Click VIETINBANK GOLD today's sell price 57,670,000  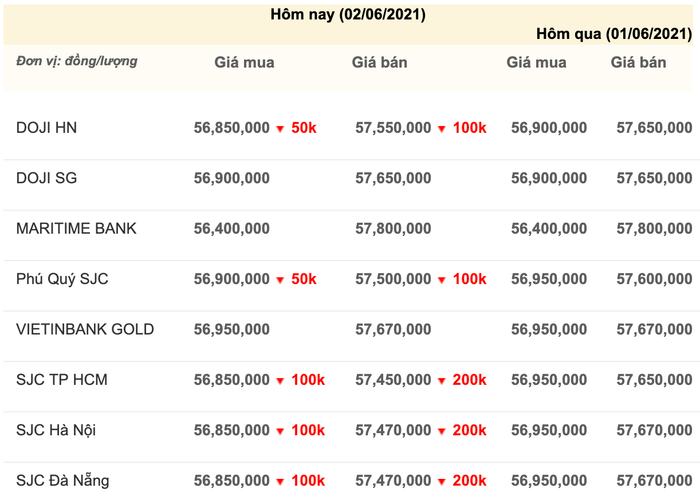pos(393,330)
